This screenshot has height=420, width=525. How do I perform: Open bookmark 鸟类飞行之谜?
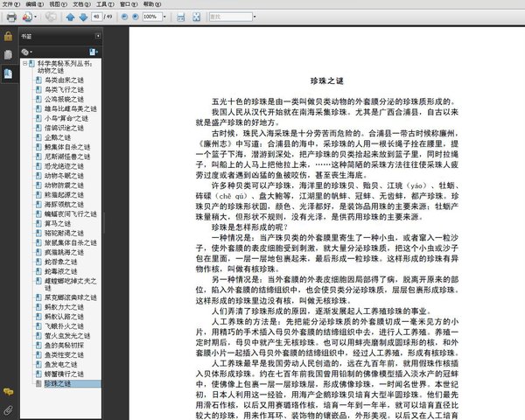pos(64,90)
